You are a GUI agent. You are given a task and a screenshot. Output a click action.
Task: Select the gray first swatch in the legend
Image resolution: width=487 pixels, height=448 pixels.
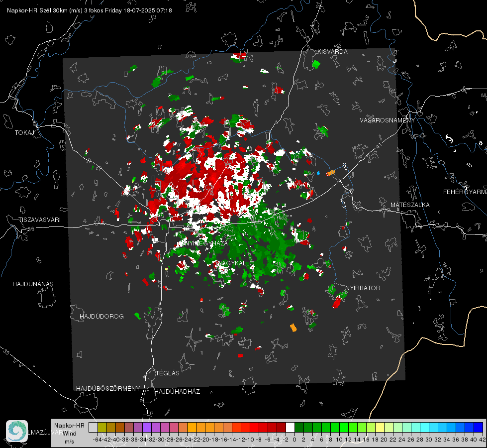(x=93, y=427)
